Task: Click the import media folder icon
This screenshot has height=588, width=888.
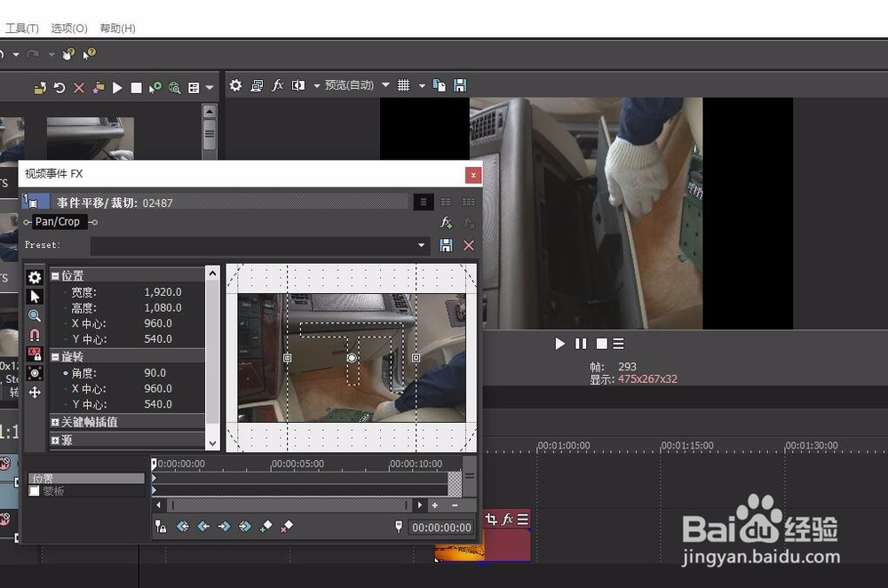Action: click(40, 88)
